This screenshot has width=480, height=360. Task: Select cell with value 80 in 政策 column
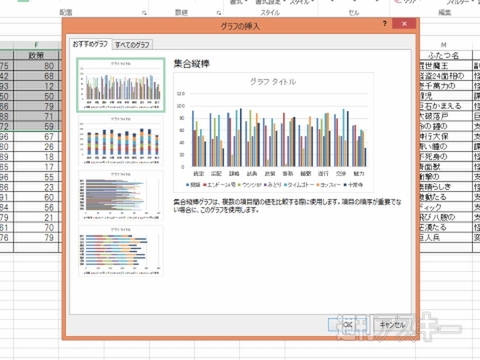(36, 66)
